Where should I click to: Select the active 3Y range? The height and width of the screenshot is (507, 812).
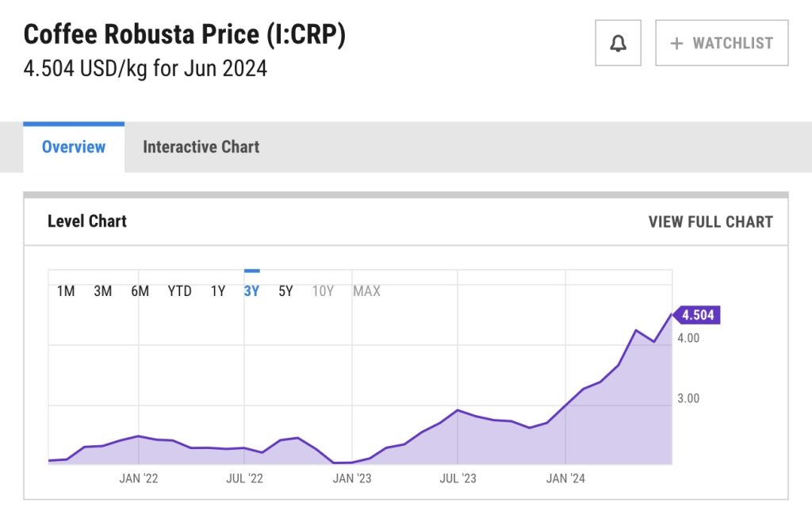(x=251, y=291)
